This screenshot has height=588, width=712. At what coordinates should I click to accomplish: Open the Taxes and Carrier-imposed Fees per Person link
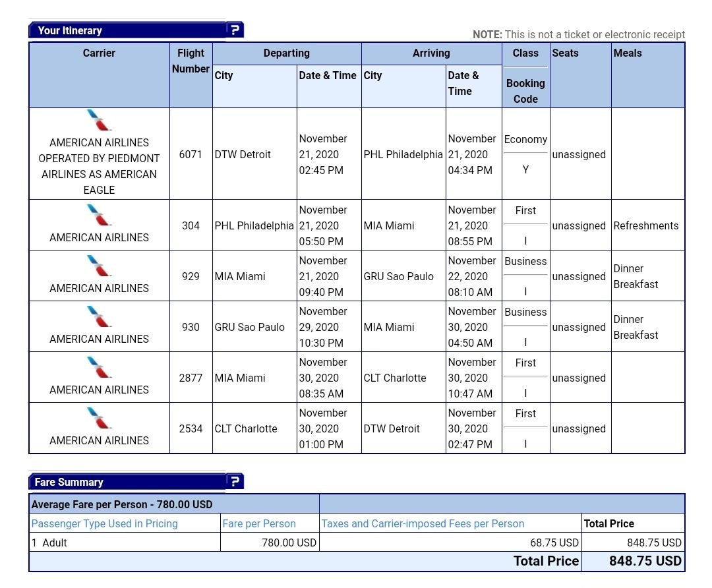[423, 523]
